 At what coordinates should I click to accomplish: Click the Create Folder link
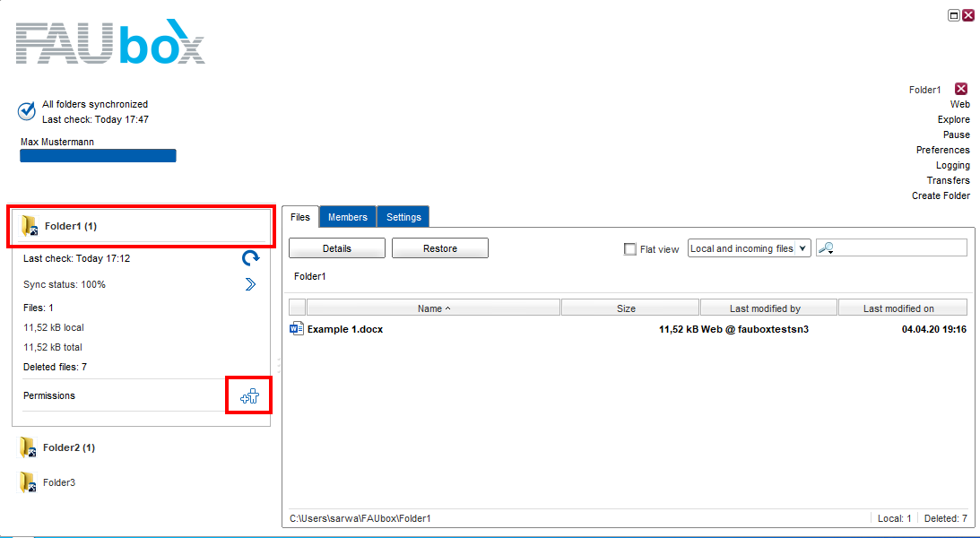(x=941, y=195)
